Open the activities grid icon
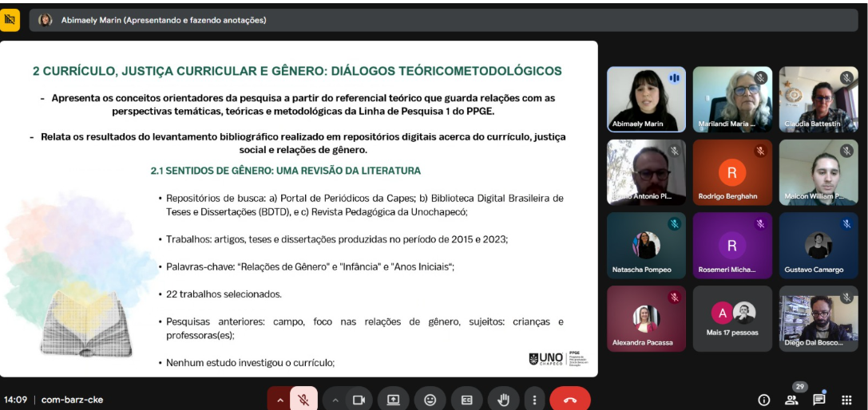The height and width of the screenshot is (410, 868). click(846, 400)
